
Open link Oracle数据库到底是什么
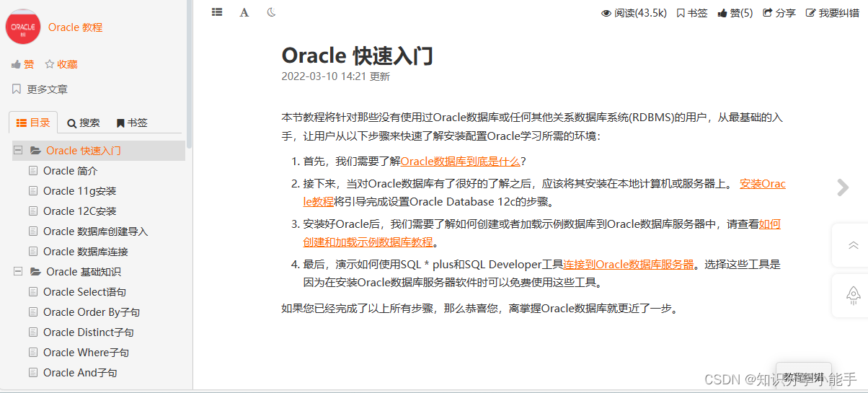pos(461,162)
